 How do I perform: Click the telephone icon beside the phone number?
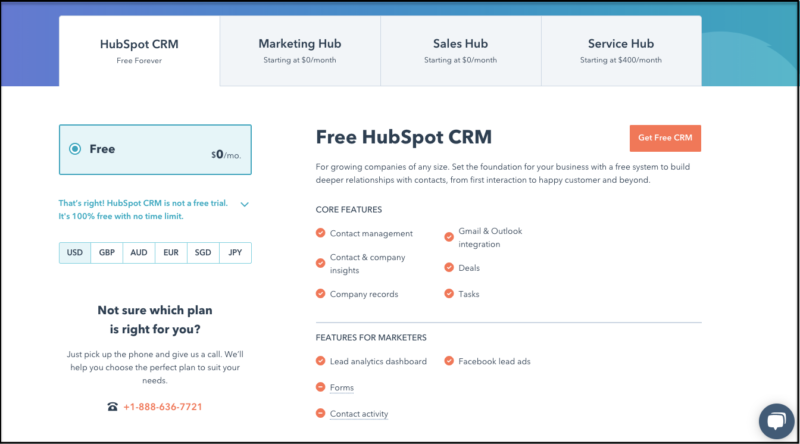pyautogui.click(x=112, y=407)
